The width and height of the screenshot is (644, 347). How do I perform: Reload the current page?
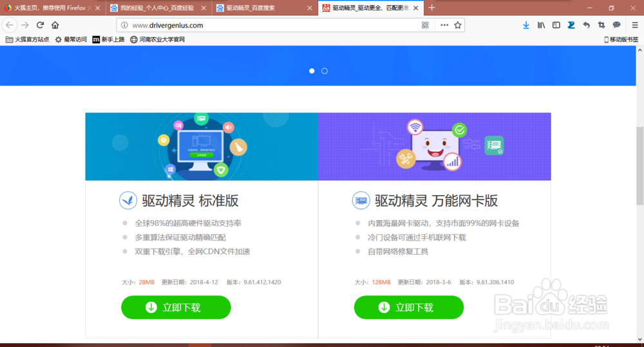pyautogui.click(x=40, y=25)
